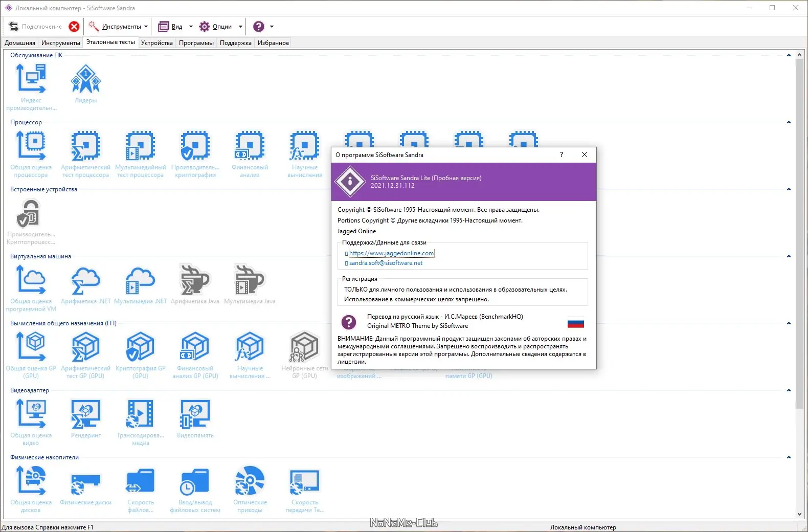The height and width of the screenshot is (532, 808).
Task: Open the jaggedonline.com website link
Action: click(x=392, y=253)
